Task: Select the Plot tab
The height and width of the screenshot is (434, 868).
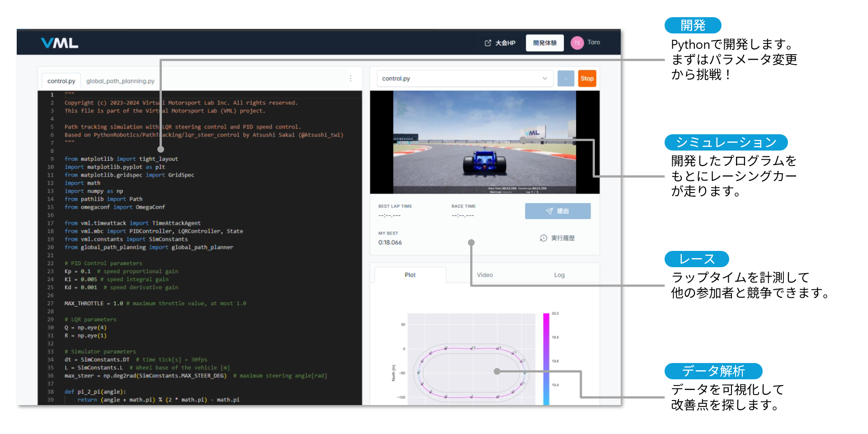Action: [x=410, y=275]
